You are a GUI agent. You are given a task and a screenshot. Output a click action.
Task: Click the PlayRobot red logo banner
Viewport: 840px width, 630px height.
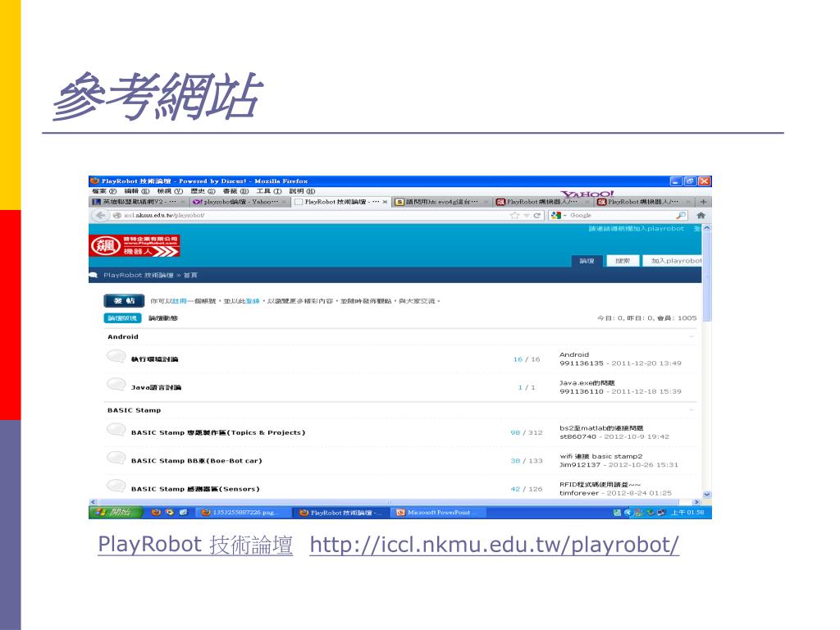point(135,246)
